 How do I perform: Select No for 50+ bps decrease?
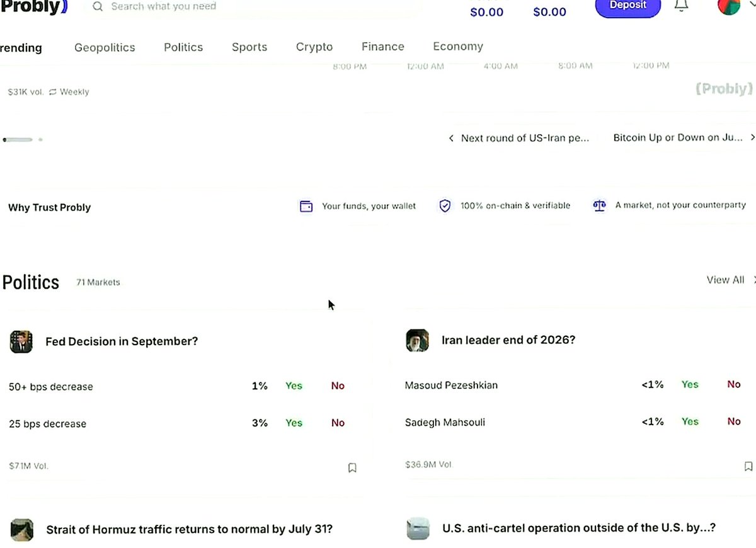coord(338,385)
